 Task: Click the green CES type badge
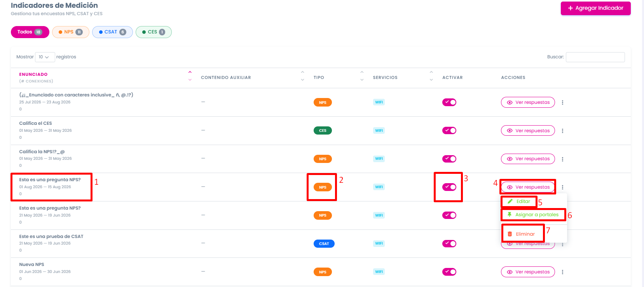point(323,131)
